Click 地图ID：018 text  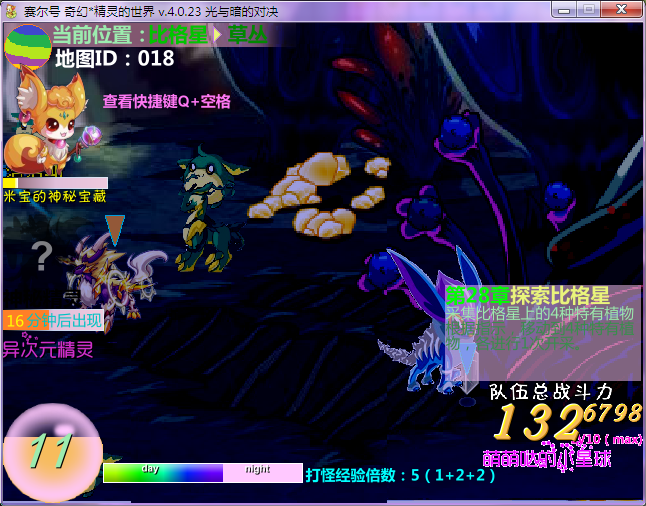(x=115, y=59)
